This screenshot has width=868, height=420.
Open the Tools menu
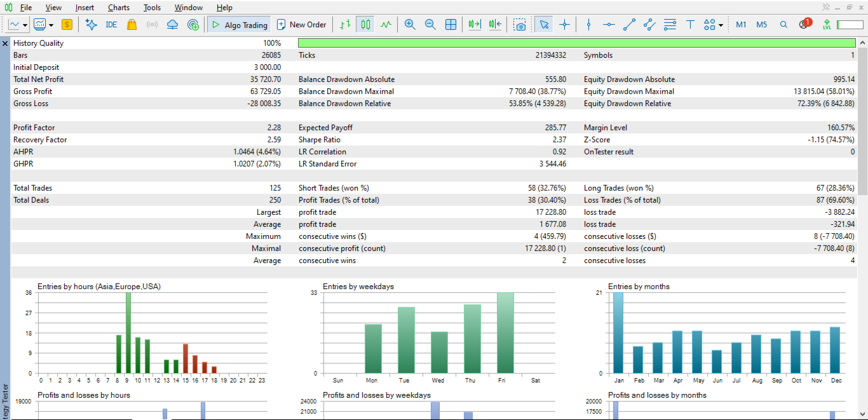(x=152, y=8)
